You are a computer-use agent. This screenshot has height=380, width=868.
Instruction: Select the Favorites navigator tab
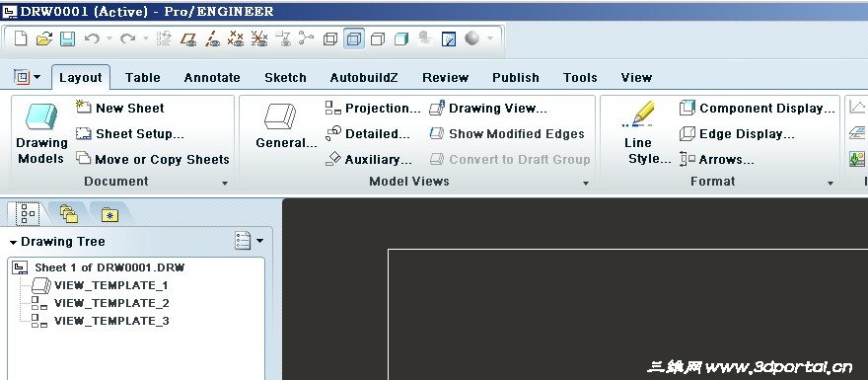pyautogui.click(x=109, y=214)
